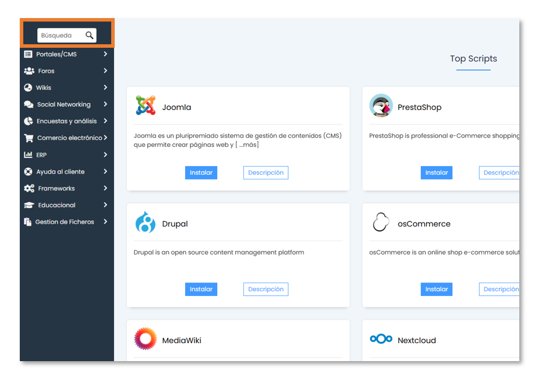This screenshot has width=549, height=392.
Task: Install Drupal with the Instalar button
Action: pos(201,289)
